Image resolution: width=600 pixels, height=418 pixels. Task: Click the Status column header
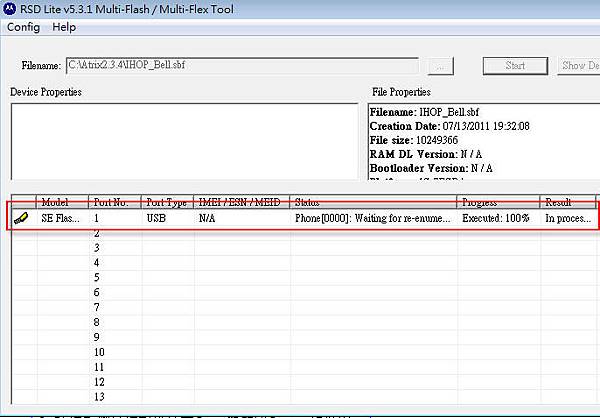point(373,202)
